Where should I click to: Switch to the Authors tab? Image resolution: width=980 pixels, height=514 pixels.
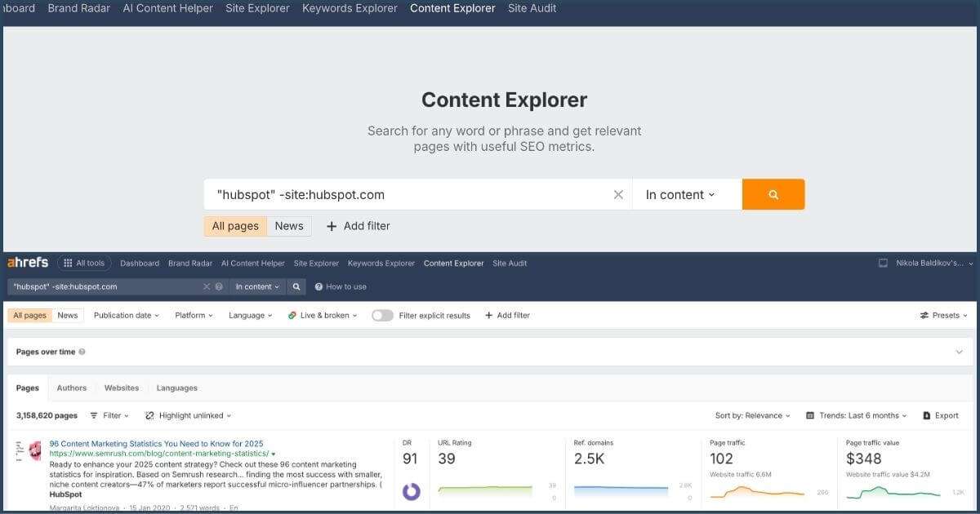(72, 388)
